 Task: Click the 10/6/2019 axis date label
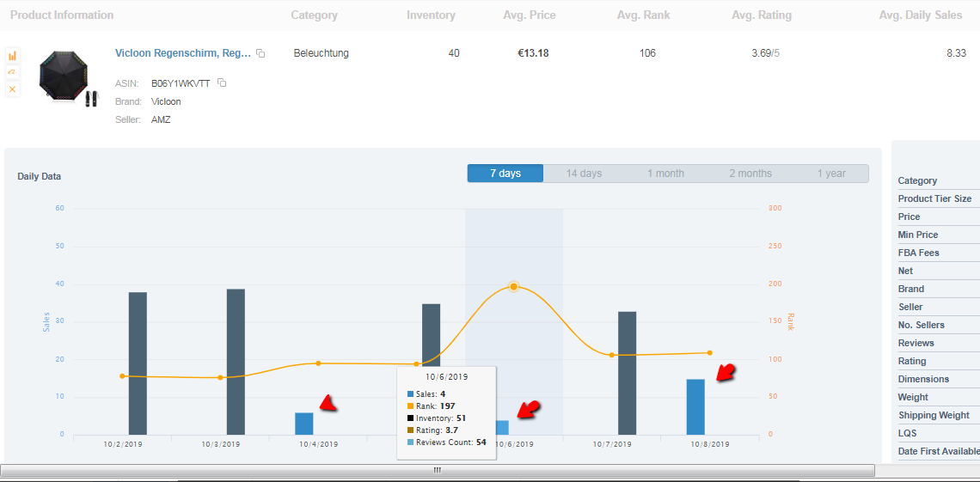[514, 444]
